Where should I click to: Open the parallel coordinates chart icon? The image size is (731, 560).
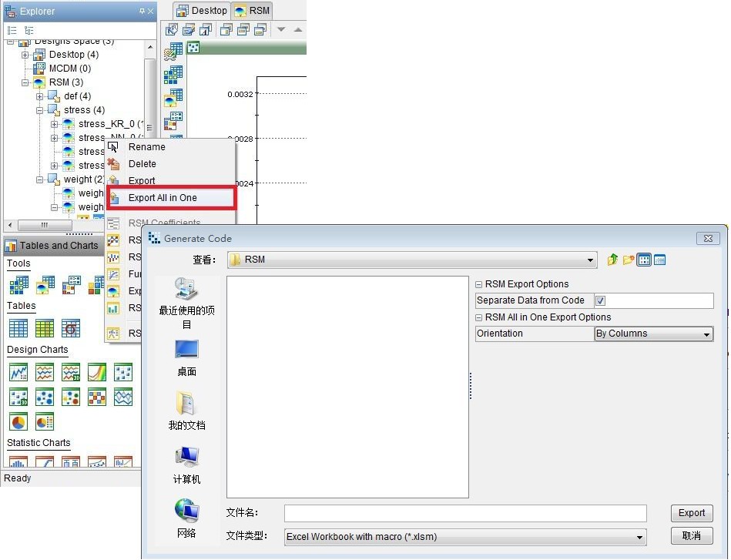[x=123, y=397]
